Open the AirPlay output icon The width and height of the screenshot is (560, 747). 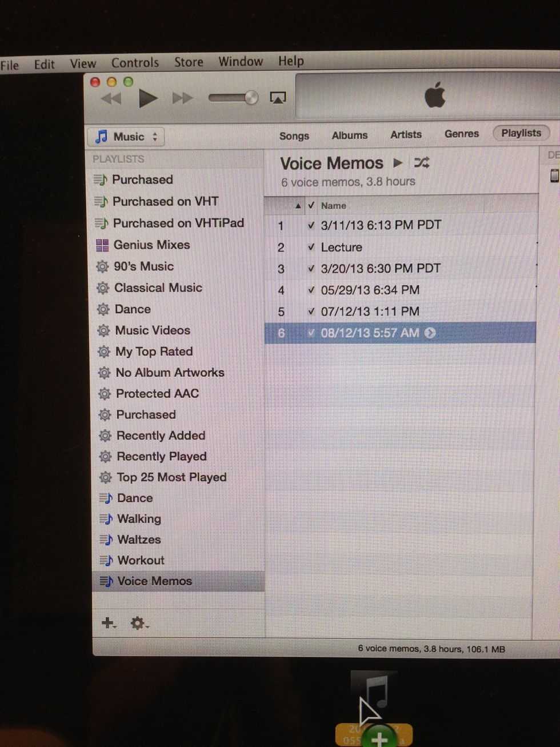278,98
